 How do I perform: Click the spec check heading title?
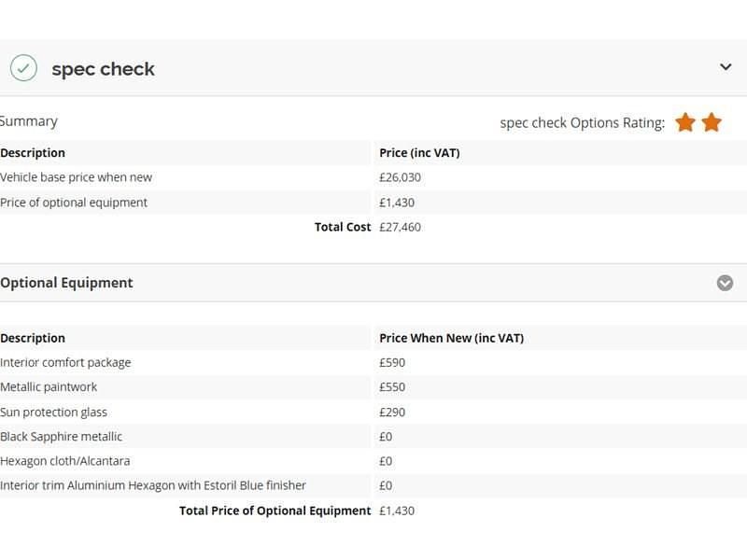[x=103, y=69]
